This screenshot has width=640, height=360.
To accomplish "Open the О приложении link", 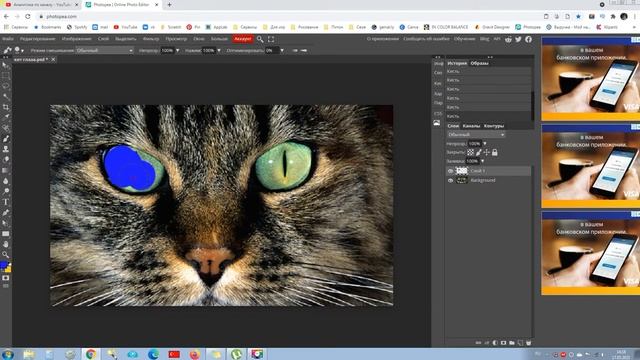I will [x=382, y=39].
